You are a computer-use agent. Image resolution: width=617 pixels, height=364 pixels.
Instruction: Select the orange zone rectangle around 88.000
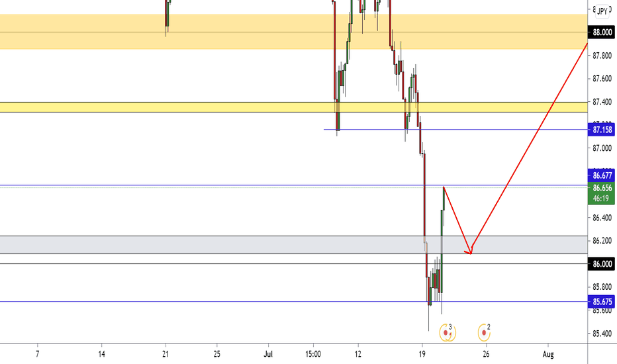[x=293, y=32]
